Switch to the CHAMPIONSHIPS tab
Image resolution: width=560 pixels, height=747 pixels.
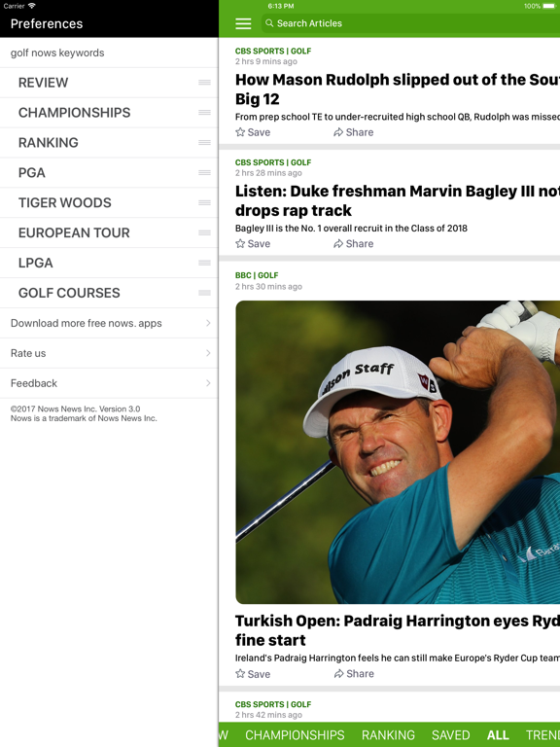(x=295, y=735)
